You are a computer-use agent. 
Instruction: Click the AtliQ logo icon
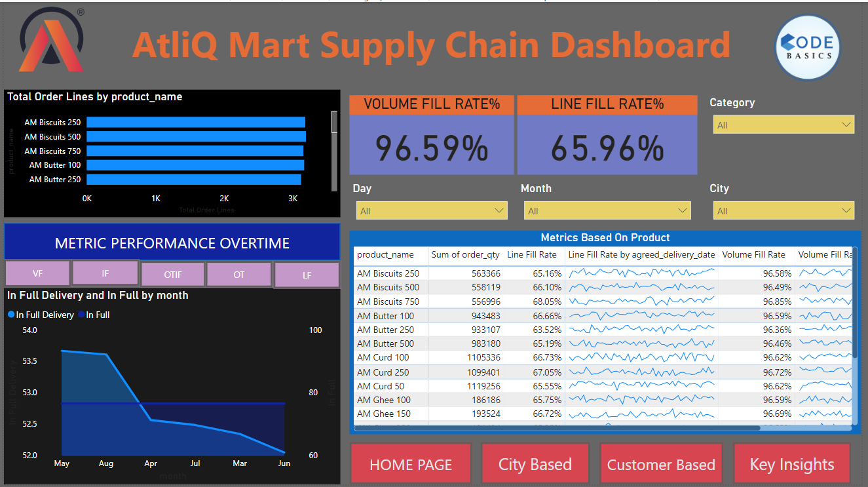(51, 41)
